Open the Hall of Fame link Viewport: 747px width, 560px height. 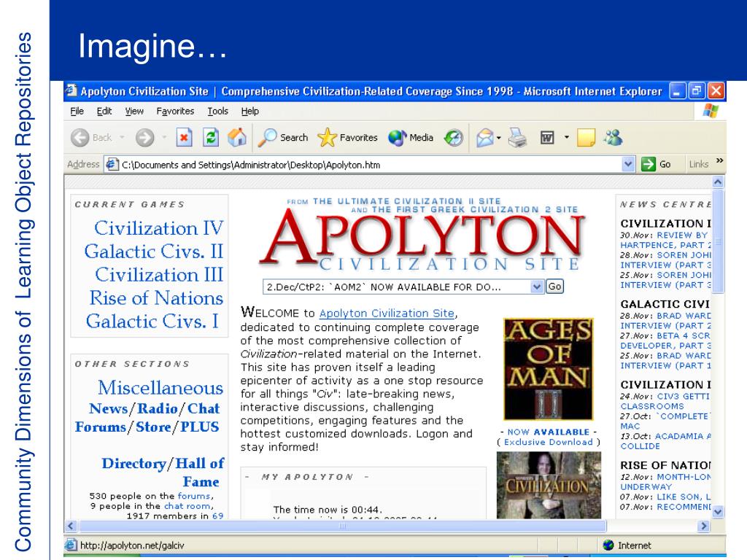point(200,472)
